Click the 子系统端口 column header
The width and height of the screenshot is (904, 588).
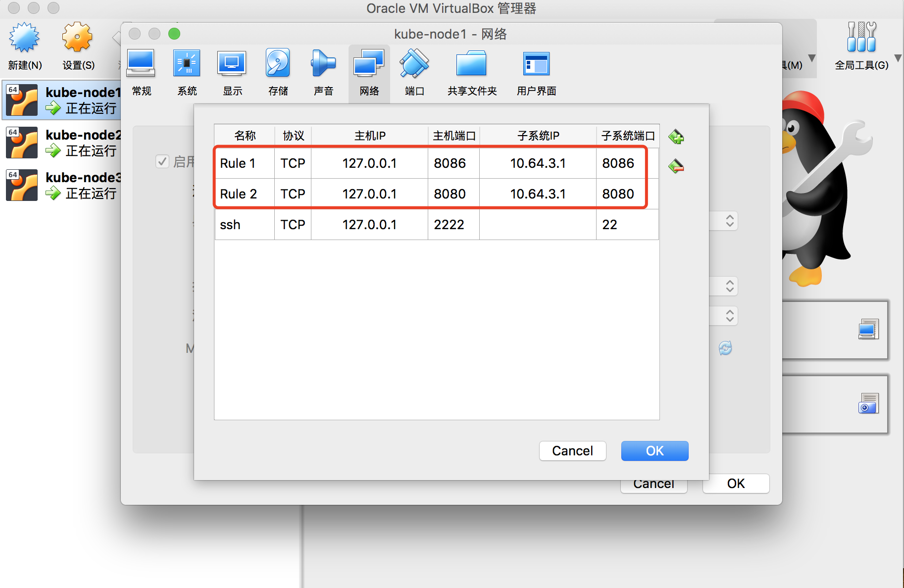(x=628, y=136)
